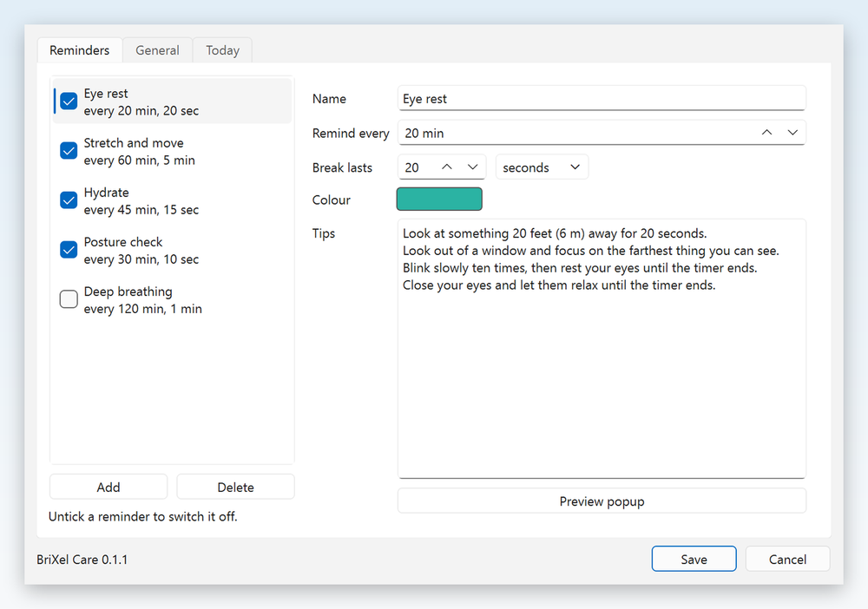Open the General tab
The image size is (868, 609).
(x=157, y=50)
